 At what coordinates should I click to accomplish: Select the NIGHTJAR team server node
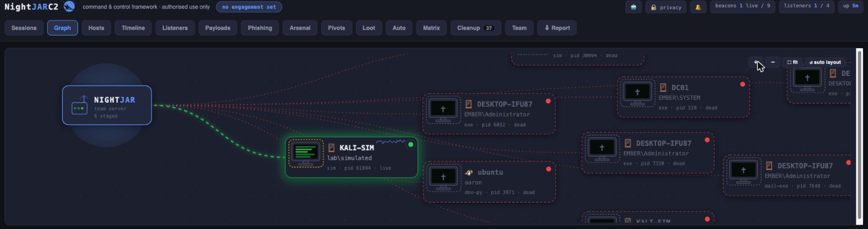point(107,105)
